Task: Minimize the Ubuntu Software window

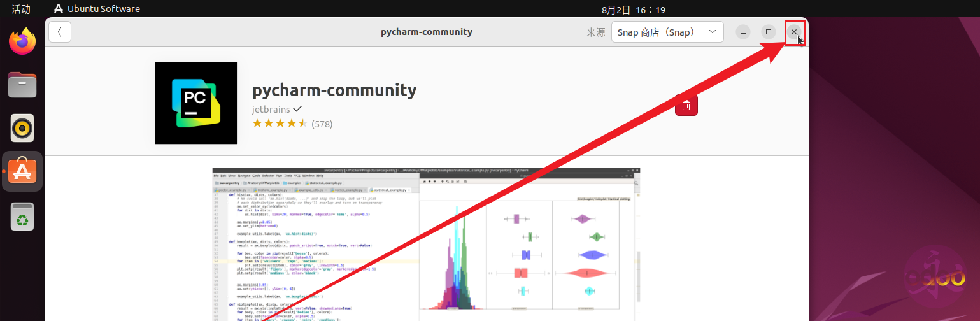Action: tap(743, 32)
